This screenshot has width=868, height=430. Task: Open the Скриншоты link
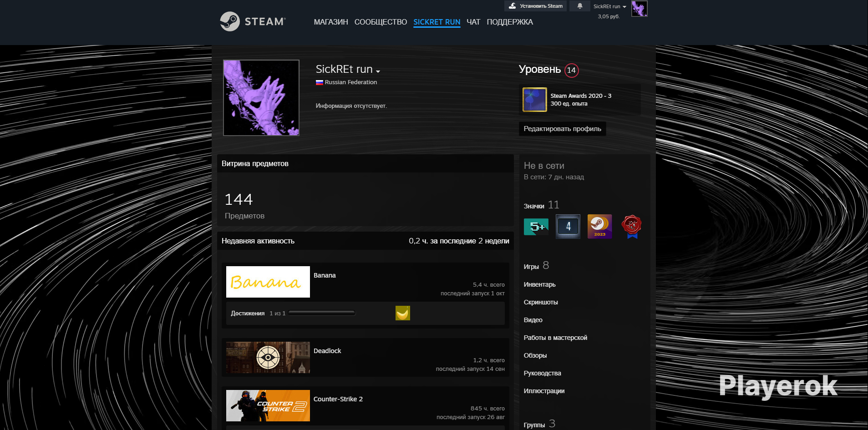(x=541, y=302)
